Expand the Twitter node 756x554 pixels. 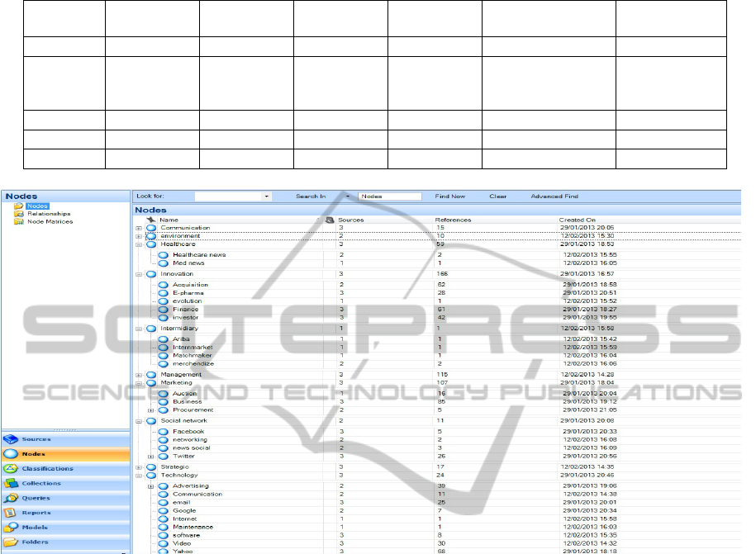pos(150,457)
